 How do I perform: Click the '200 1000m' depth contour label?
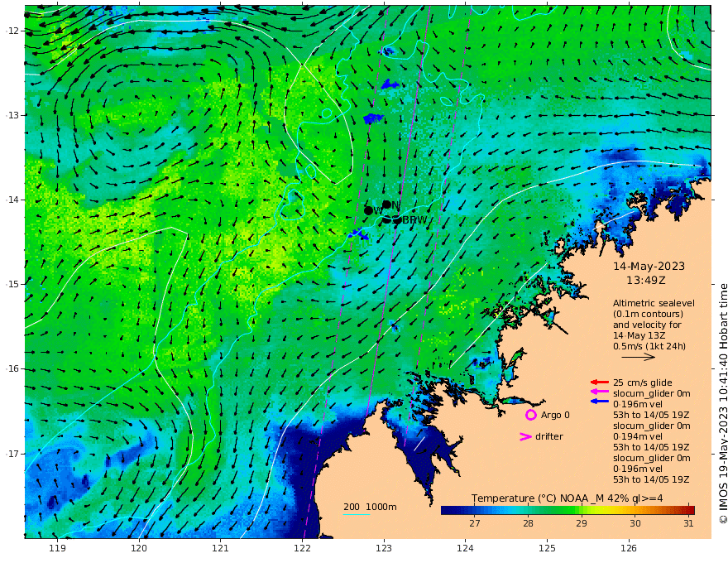coord(370,507)
